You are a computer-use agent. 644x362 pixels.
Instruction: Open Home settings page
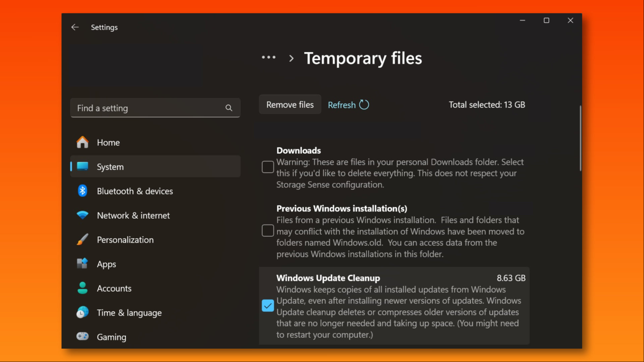point(155,142)
